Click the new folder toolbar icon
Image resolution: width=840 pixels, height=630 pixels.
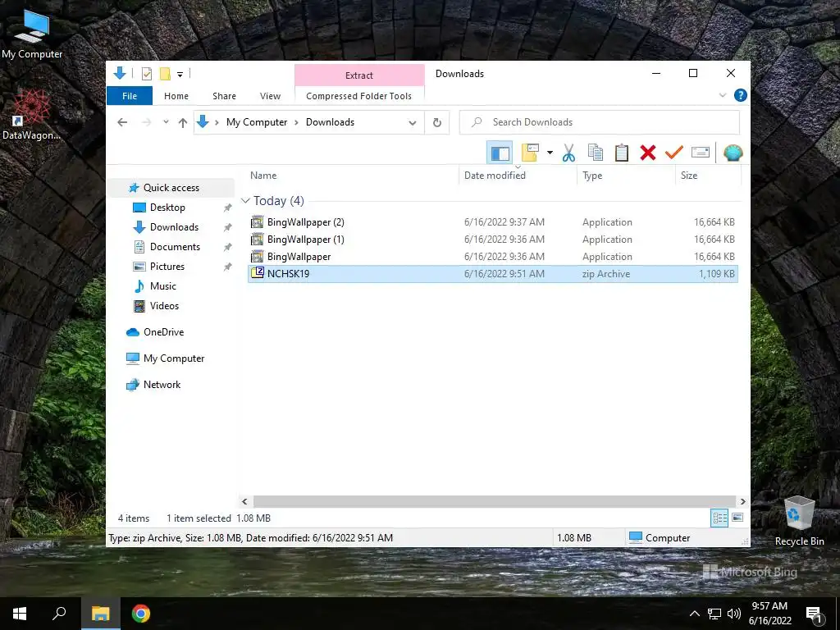[x=530, y=153]
